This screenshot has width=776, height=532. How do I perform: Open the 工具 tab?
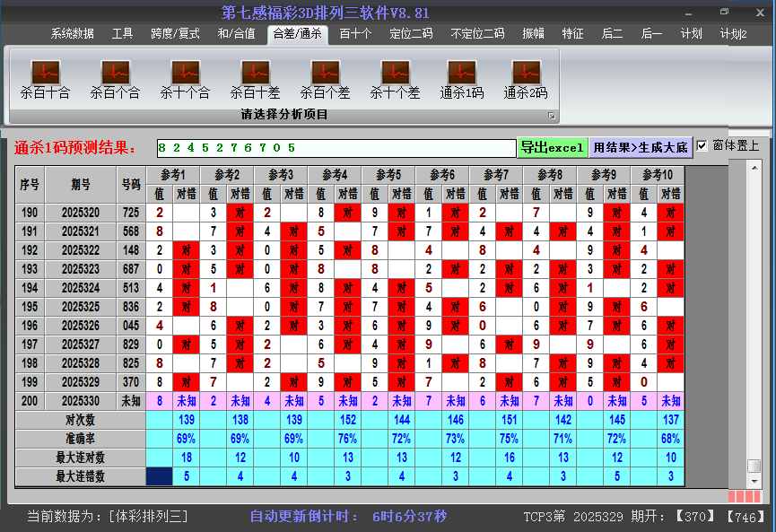tap(122, 32)
